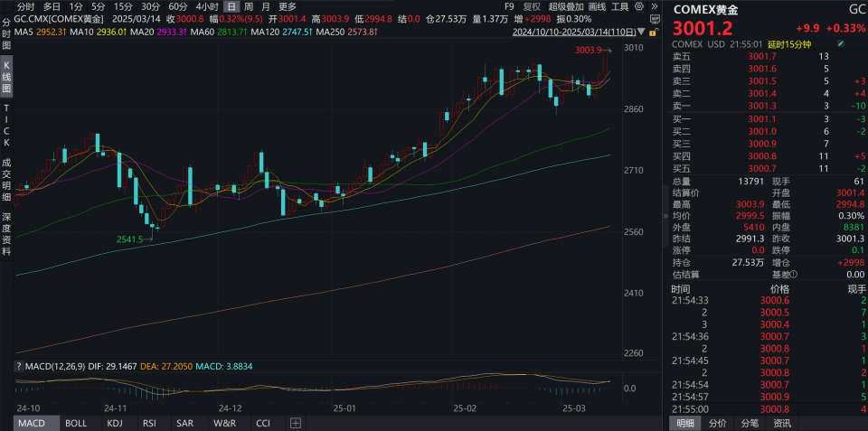The height and width of the screenshot is (431, 868).
Task: Select the KDJ indicator tab
Action: (115, 424)
